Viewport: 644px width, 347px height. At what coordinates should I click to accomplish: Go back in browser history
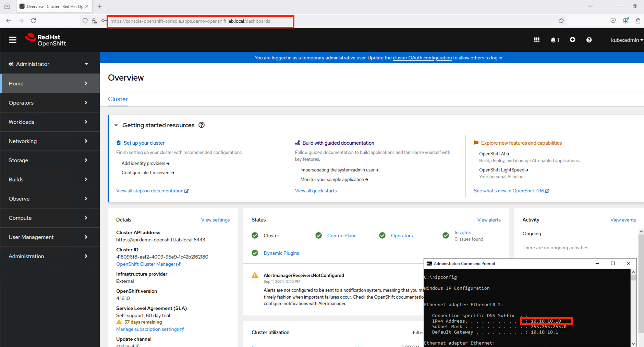[9, 21]
